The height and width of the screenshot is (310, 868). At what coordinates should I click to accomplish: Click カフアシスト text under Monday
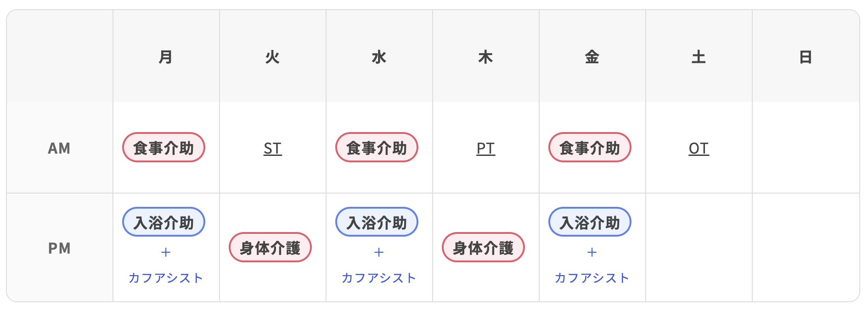pyautogui.click(x=166, y=278)
